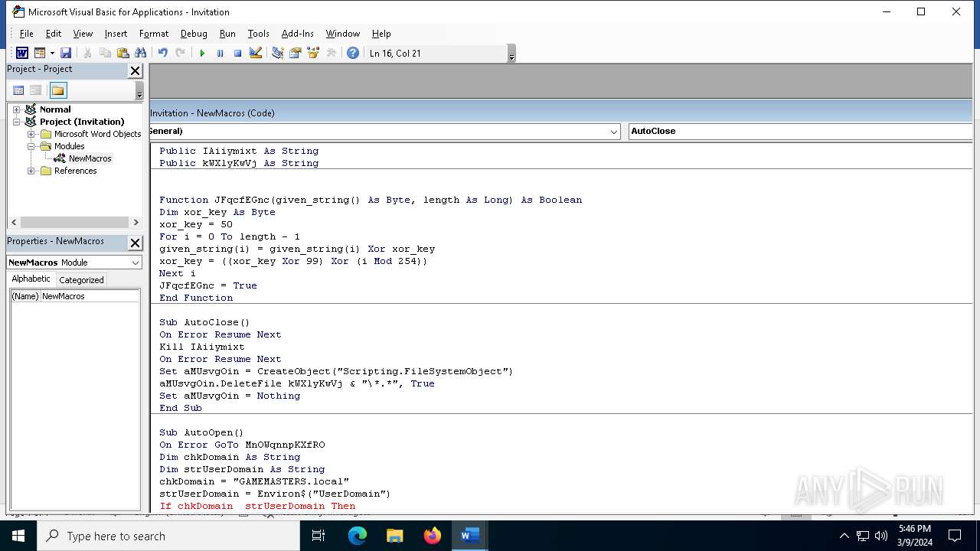Open Properties Window toolbar icon
Image resolution: width=980 pixels, height=551 pixels.
tap(295, 53)
